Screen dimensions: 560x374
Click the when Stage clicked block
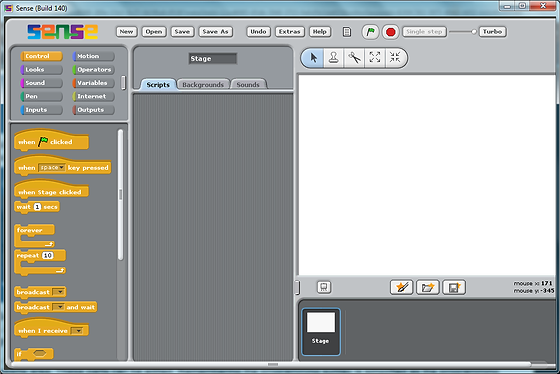pos(51,189)
